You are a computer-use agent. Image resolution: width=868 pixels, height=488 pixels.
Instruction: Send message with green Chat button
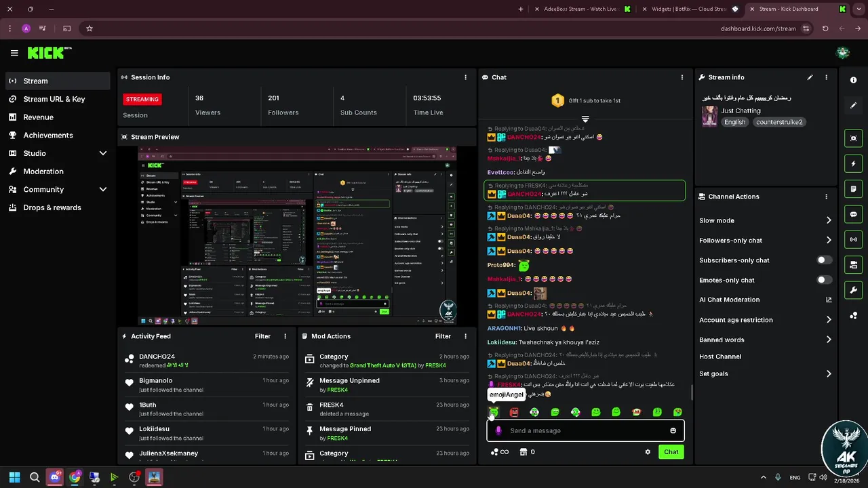(671, 452)
